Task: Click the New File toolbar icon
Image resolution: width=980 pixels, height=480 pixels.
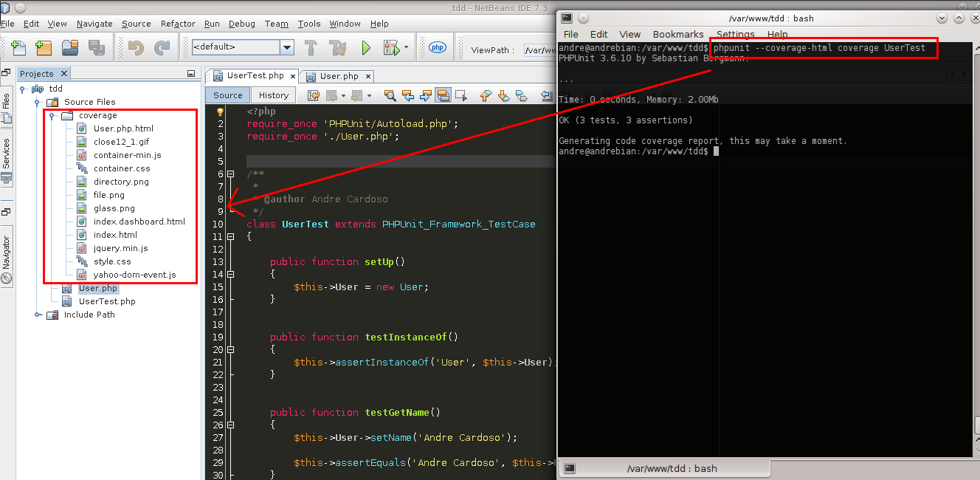Action: (19, 48)
